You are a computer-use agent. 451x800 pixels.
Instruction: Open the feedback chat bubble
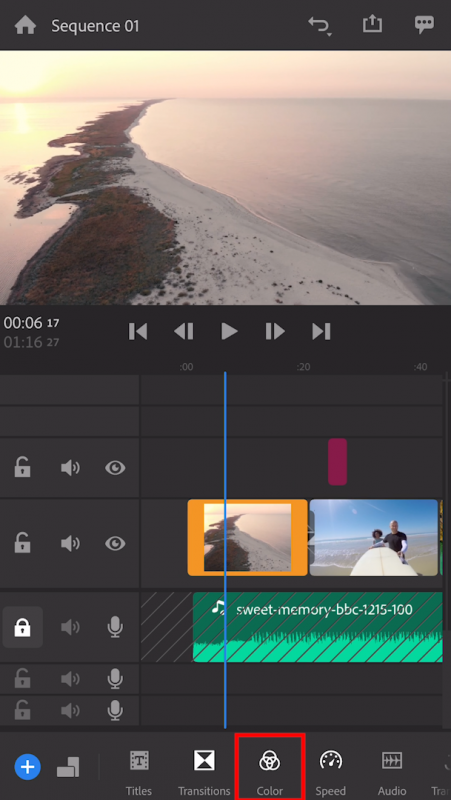coord(424,24)
